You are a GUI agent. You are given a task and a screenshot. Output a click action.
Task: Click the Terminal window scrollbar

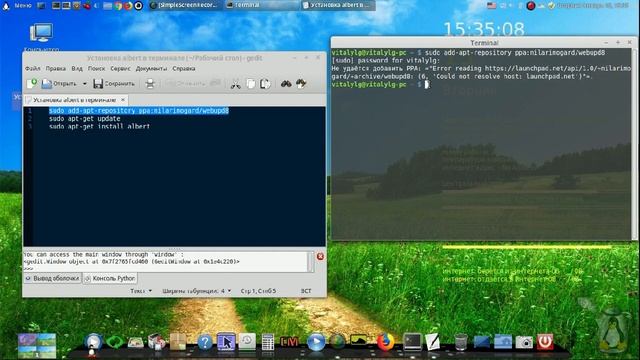634,144
